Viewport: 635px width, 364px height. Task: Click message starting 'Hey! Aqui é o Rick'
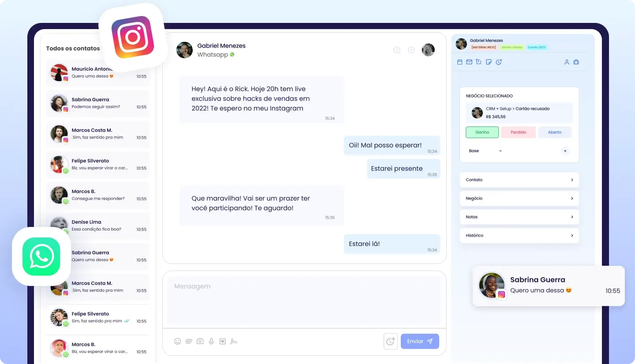click(262, 99)
